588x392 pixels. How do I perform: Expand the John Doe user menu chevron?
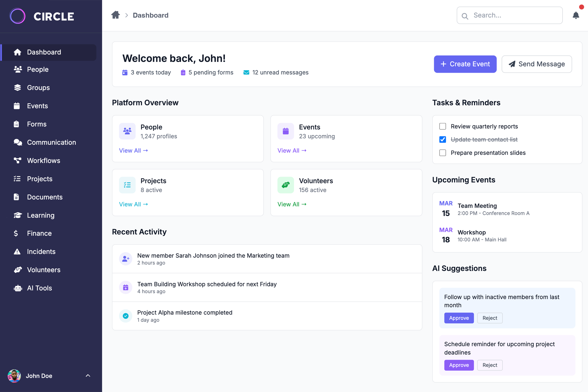point(88,376)
